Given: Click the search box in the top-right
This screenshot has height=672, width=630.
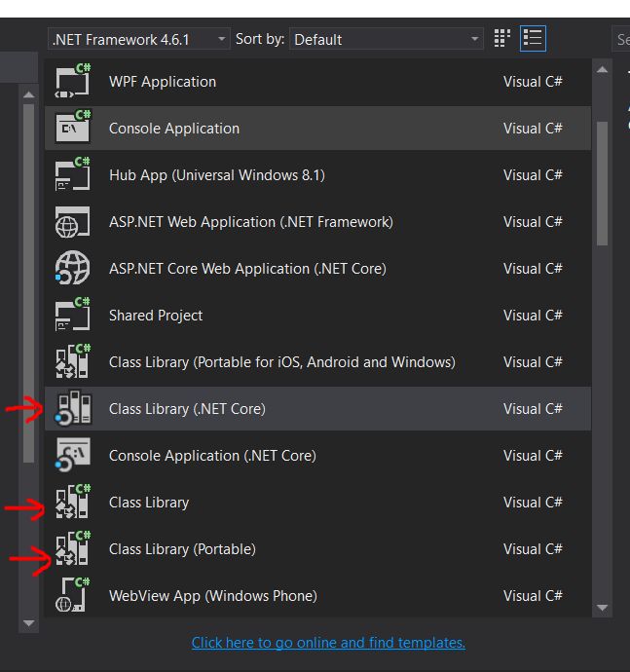Looking at the screenshot, I should 621,39.
